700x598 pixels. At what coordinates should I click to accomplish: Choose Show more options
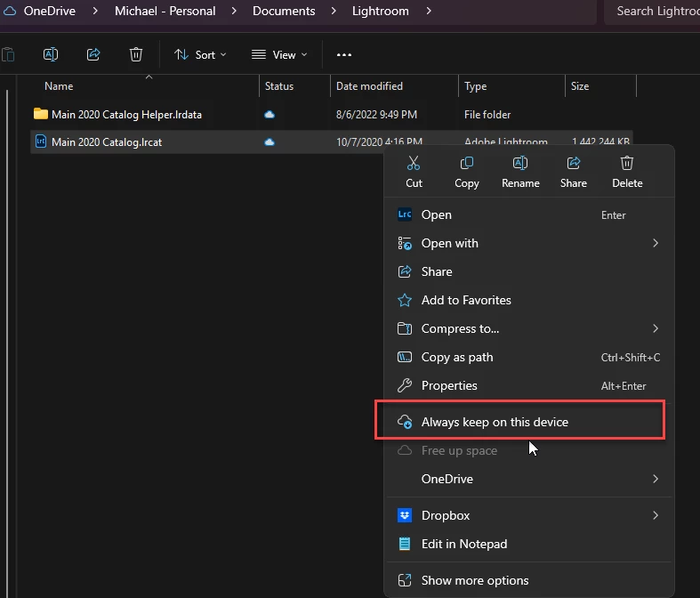pyautogui.click(x=529, y=580)
